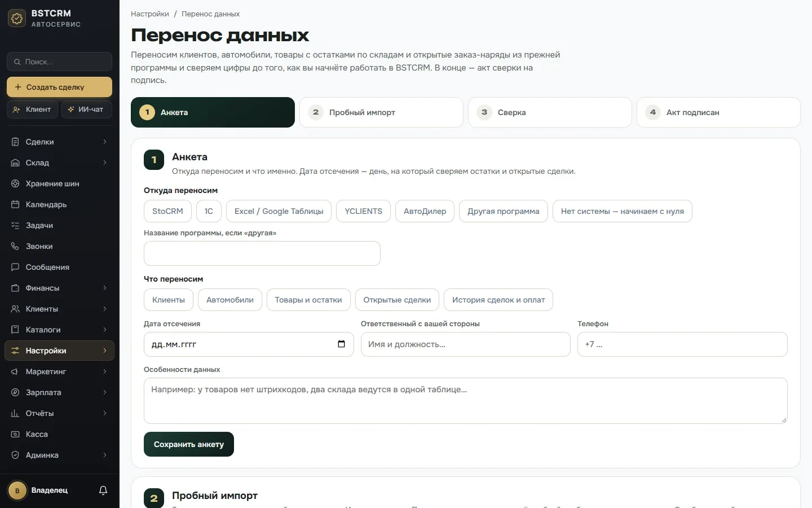Select YCLIENTS as the source
This screenshot has width=812, height=508.
tap(364, 211)
